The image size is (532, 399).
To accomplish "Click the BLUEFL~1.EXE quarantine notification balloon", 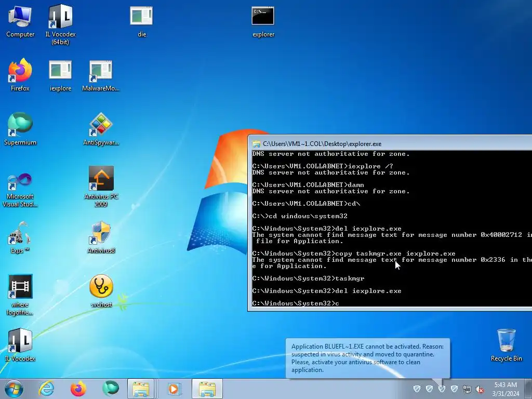I will pyautogui.click(x=368, y=358).
